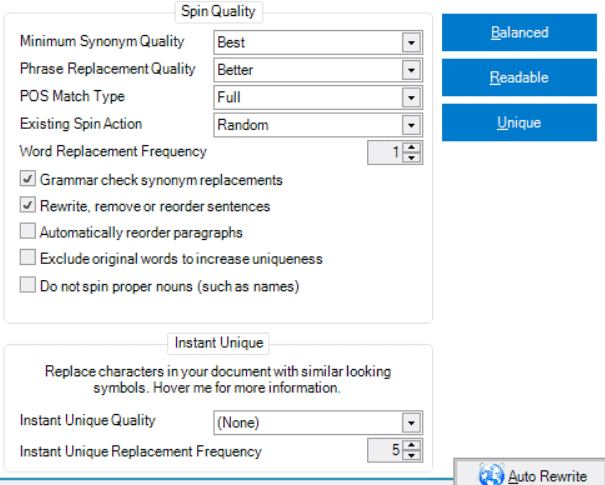Click the Instant Unique Quality label
605x485 pixels.
click(x=88, y=420)
